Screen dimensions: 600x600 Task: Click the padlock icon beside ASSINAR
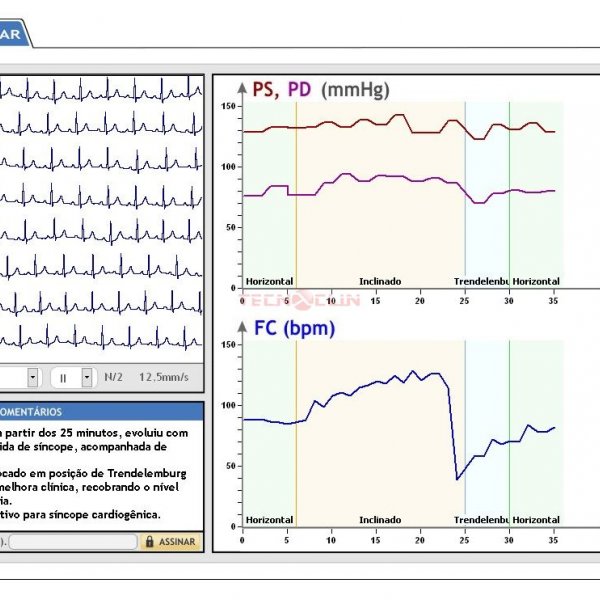150,541
